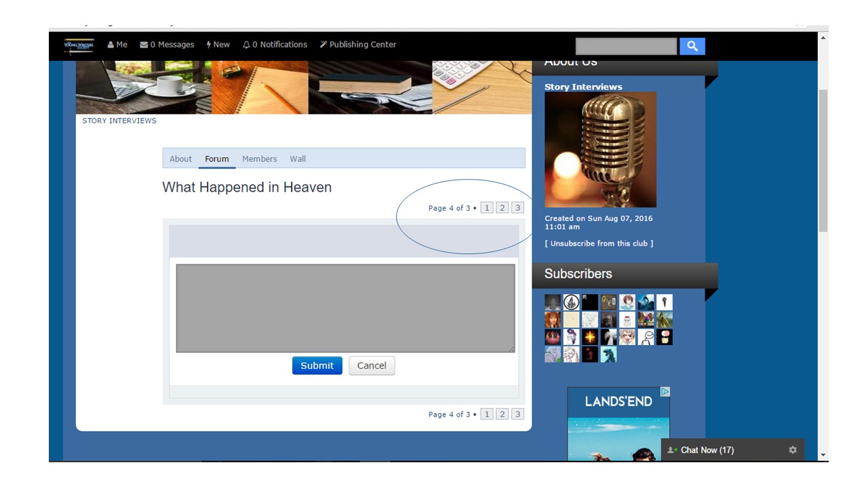Open chat settings gear icon
Image resolution: width=868 pixels, height=488 pixels.
(793, 450)
